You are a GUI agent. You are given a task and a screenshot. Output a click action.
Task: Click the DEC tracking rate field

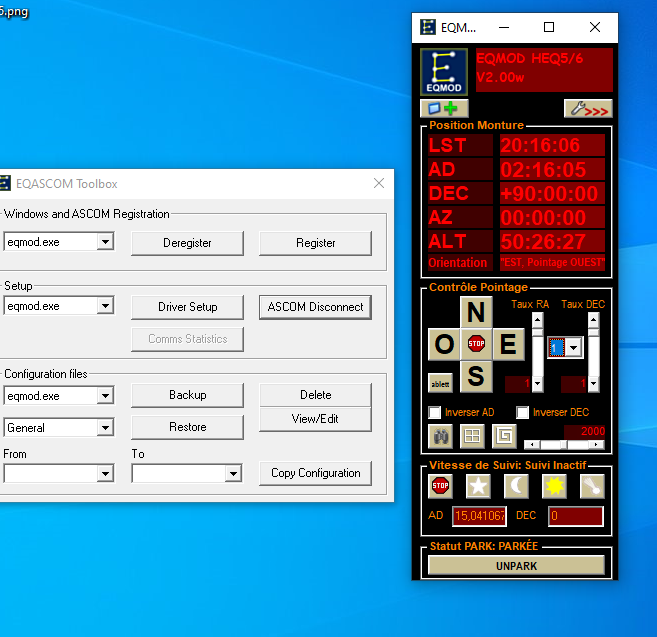coord(576,516)
